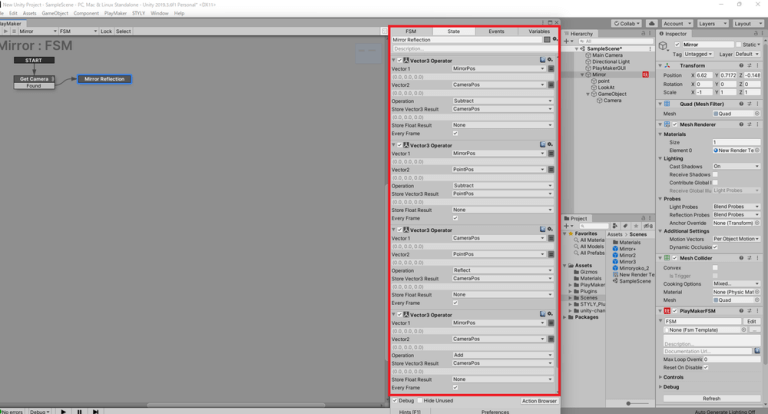Screen dimensions: 768x414
Task: Open the Operation dropdown showing Reflect
Action: pyautogui.click(x=501, y=268)
